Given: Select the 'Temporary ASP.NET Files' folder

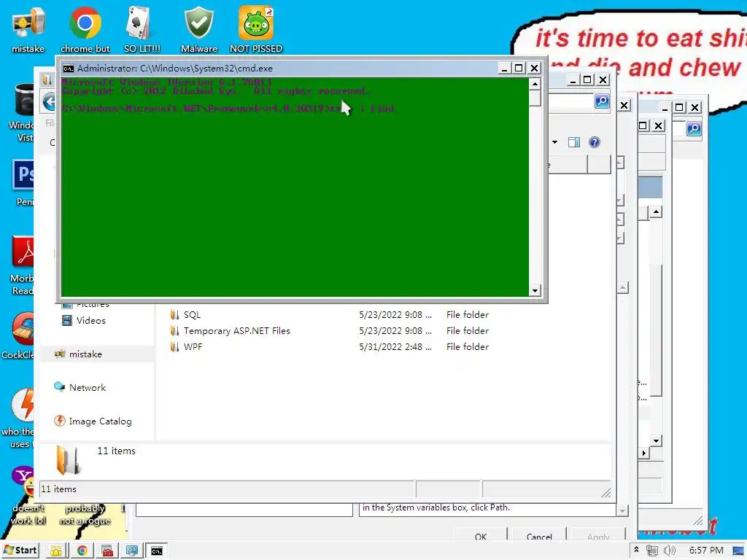Looking at the screenshot, I should (329, 331).
